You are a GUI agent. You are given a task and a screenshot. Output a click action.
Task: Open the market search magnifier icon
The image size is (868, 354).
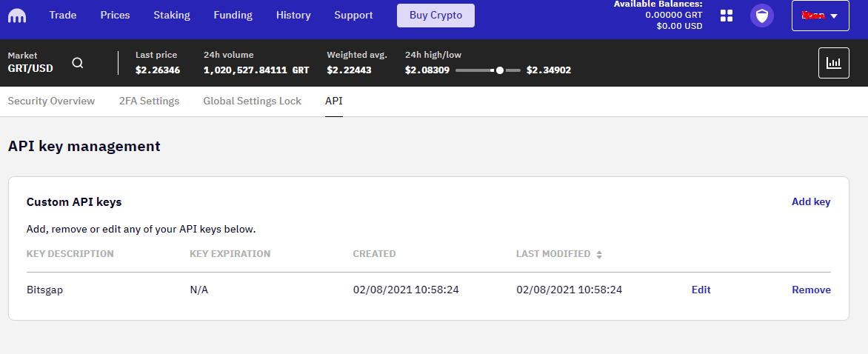click(77, 63)
